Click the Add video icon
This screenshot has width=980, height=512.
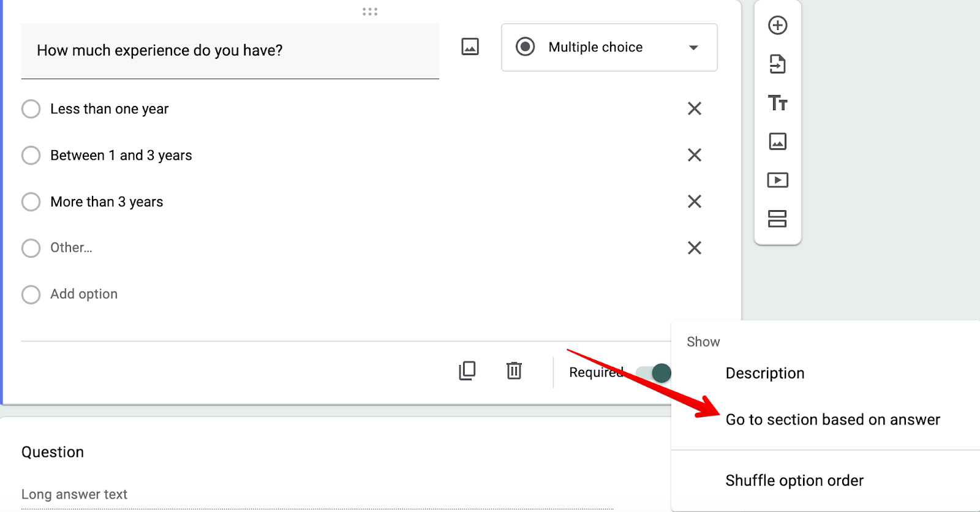click(777, 180)
